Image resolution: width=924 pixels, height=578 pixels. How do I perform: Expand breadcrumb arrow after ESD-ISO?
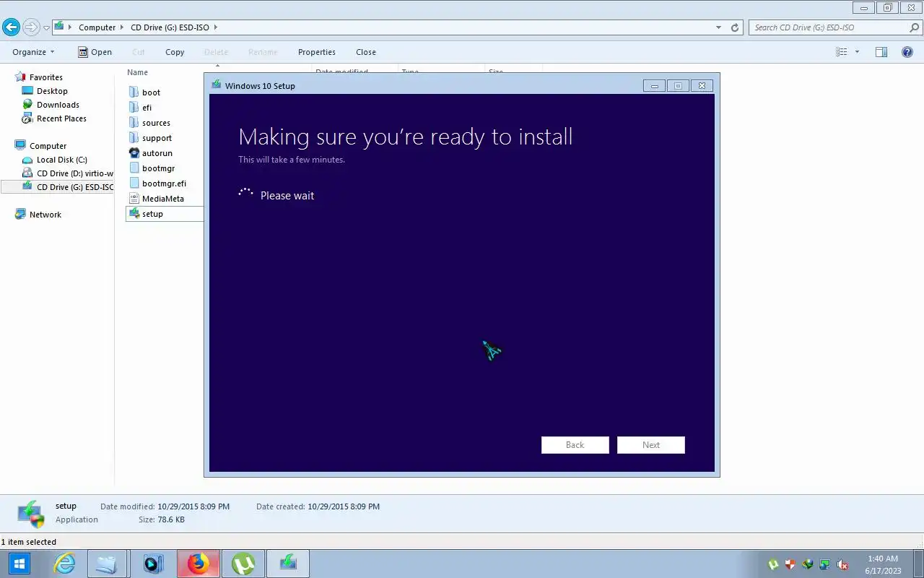[216, 27]
